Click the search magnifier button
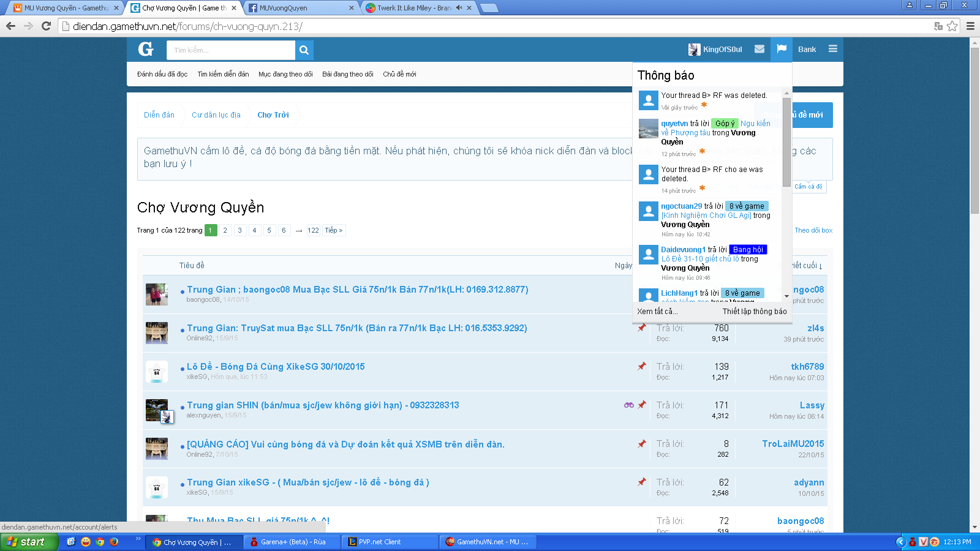 click(x=304, y=50)
